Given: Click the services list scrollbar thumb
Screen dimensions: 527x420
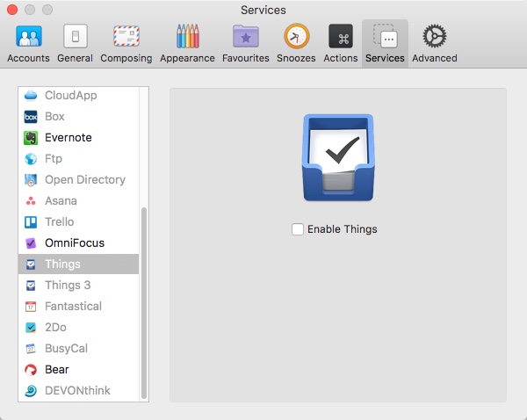Looking at the screenshot, I should 144,303.
